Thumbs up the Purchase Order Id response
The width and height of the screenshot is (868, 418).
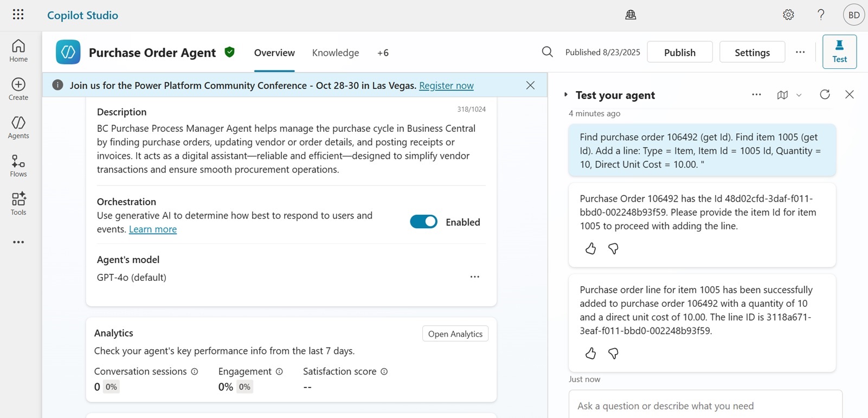(x=590, y=248)
